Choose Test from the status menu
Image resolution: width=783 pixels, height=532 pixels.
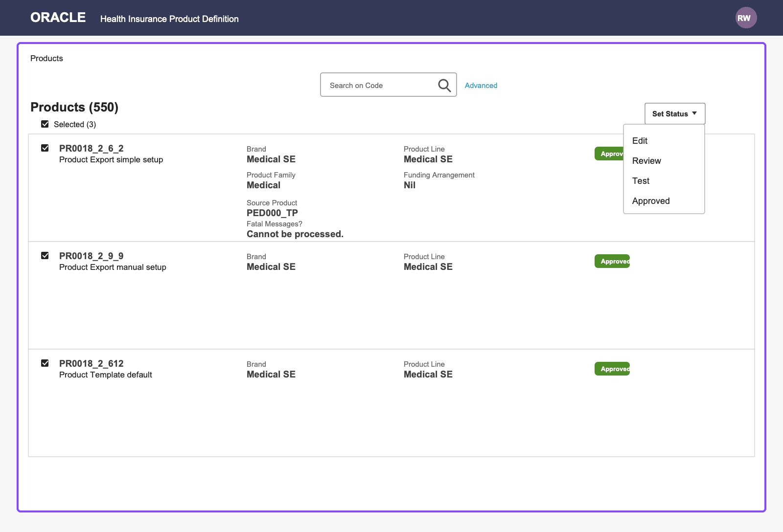[x=664, y=181]
